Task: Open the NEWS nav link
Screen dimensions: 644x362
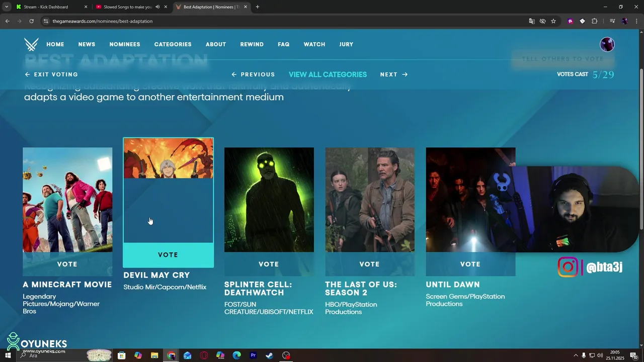Action: click(87, 44)
